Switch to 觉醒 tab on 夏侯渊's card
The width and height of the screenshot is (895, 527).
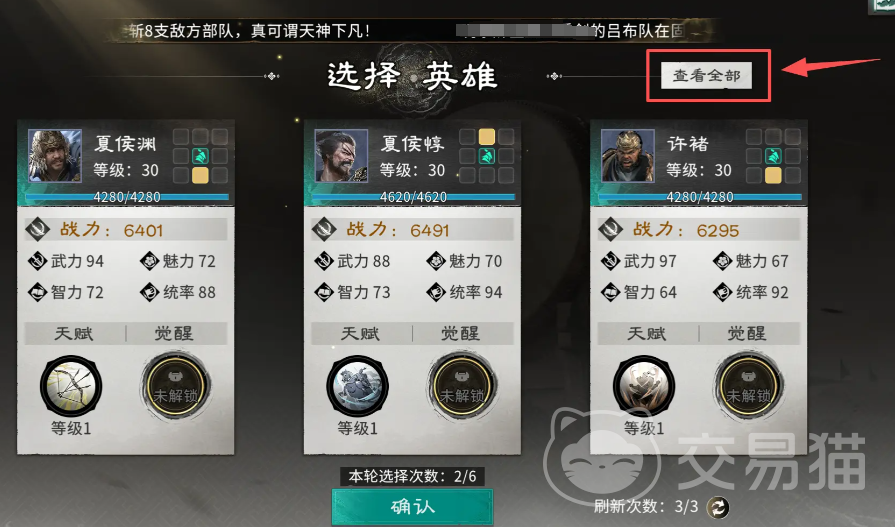[x=175, y=333]
